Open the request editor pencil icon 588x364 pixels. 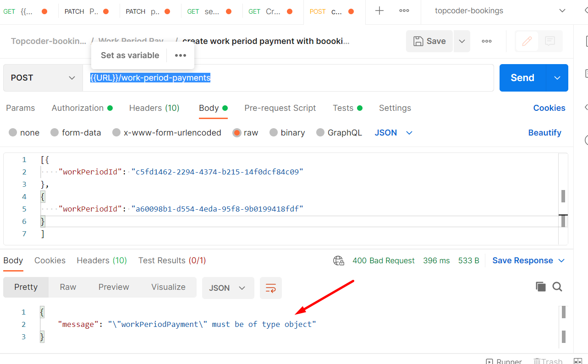coord(527,41)
